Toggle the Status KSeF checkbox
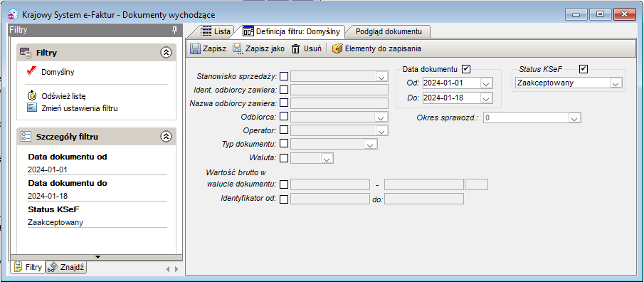The height and width of the screenshot is (282, 644). (x=584, y=68)
